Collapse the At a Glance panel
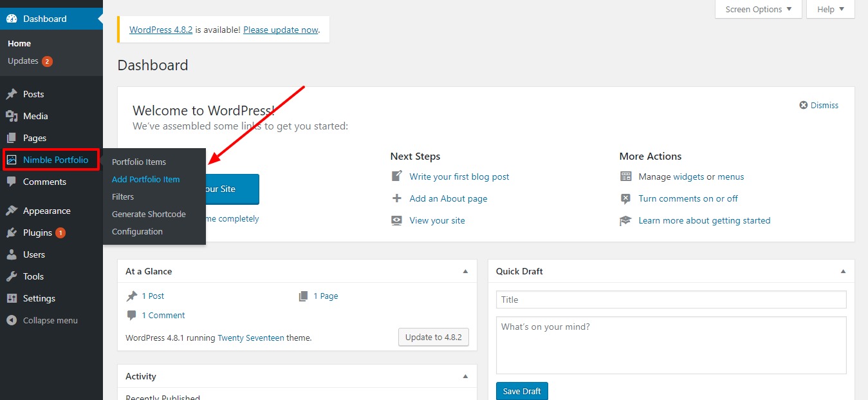This screenshot has height=400, width=868. point(465,271)
